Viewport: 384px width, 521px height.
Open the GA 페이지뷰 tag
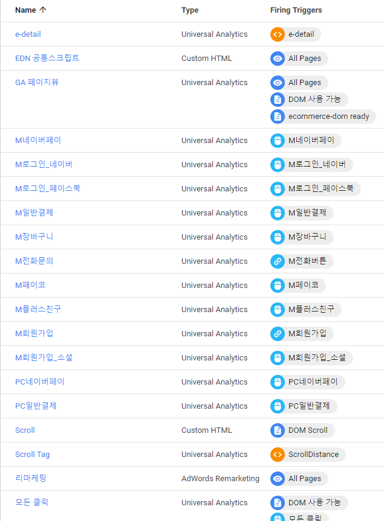(x=37, y=82)
